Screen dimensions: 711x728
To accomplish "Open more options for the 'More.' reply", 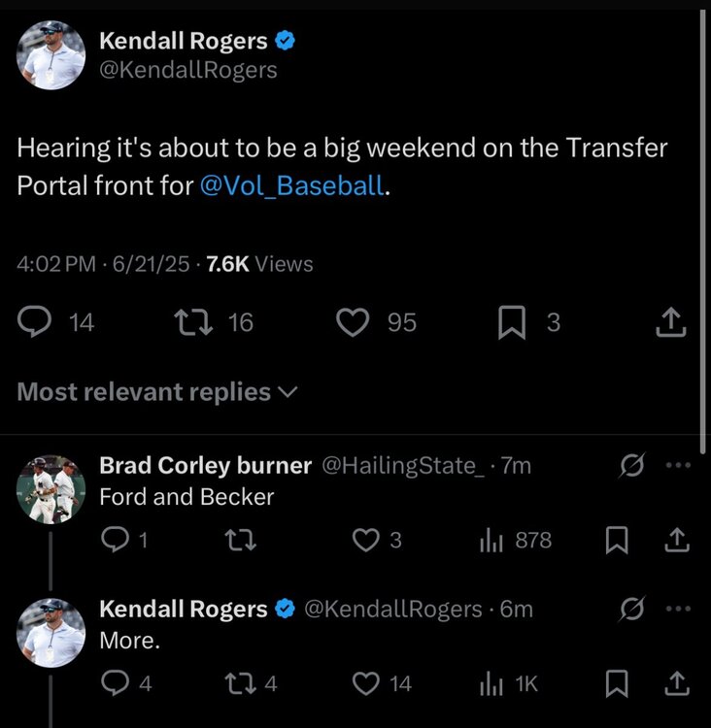I will [x=677, y=609].
